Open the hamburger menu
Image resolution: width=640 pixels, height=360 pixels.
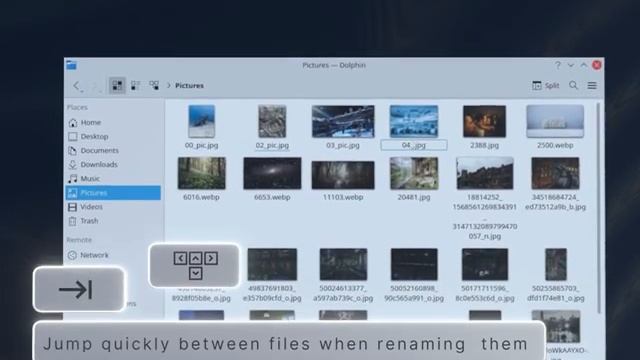click(592, 86)
